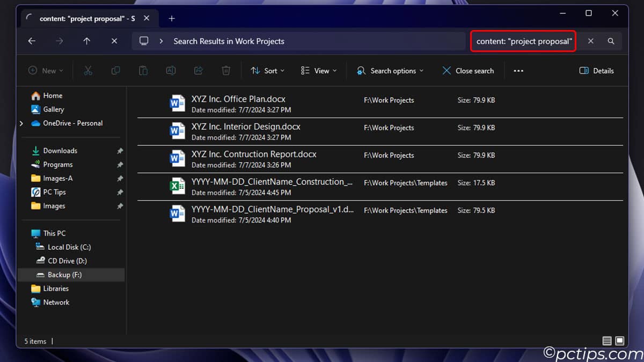Click the Share icon

coord(198,70)
